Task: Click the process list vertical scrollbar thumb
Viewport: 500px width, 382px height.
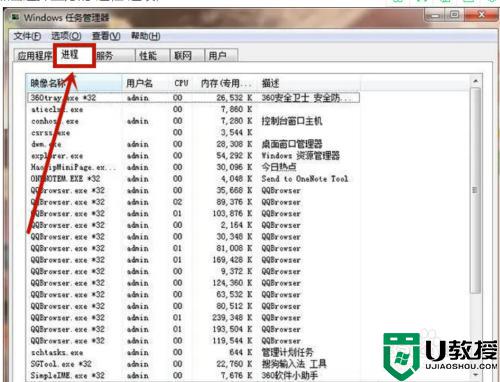Action: pos(475,190)
